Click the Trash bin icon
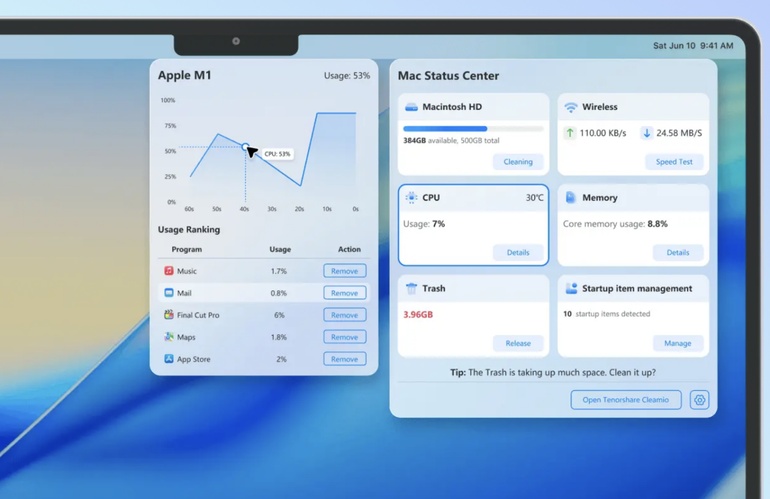Viewport: 770px width, 499px height. tap(411, 288)
